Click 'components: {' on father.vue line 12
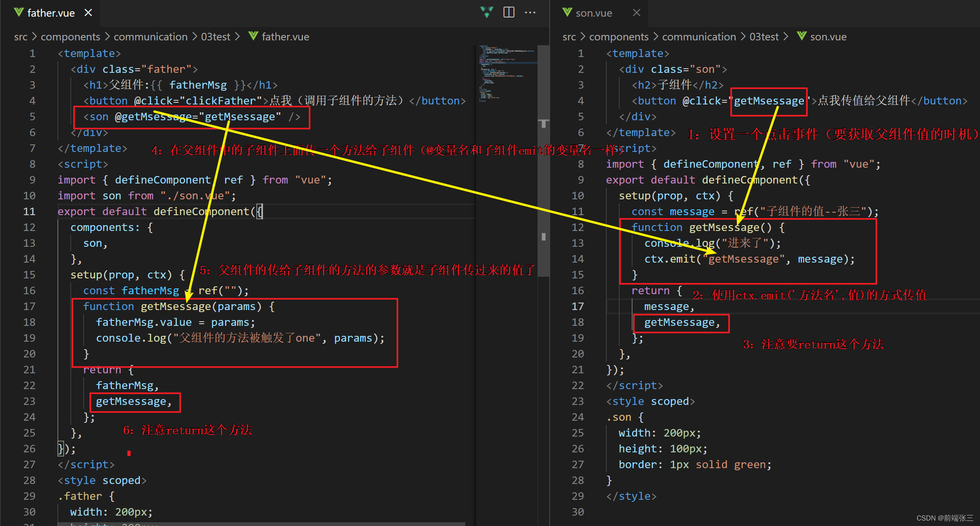 click(x=112, y=227)
